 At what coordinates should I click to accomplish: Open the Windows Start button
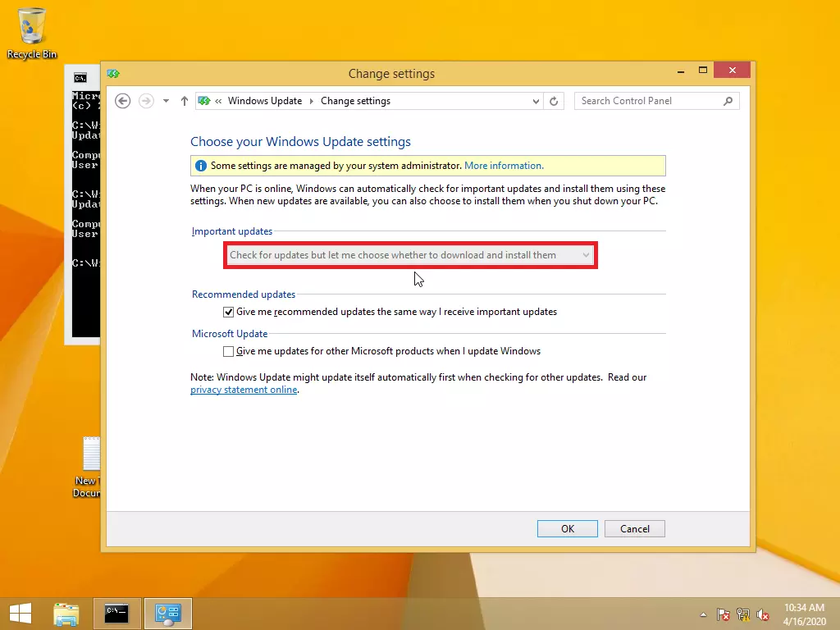21,614
